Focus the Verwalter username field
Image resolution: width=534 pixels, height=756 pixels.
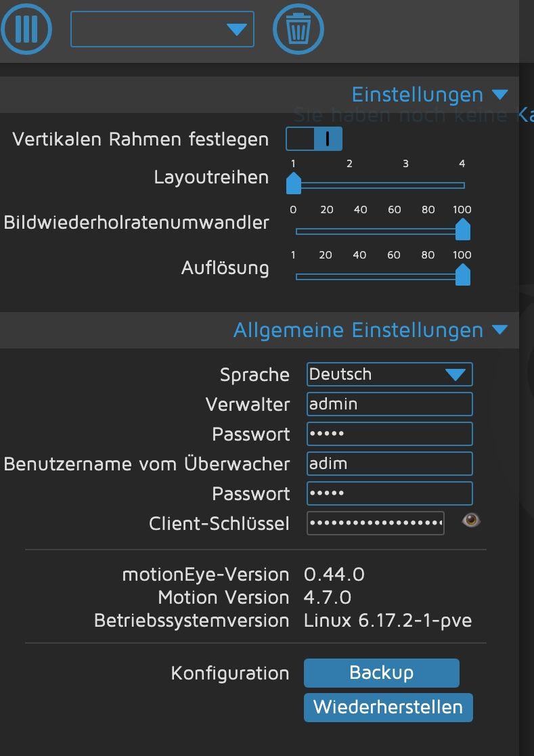389,404
